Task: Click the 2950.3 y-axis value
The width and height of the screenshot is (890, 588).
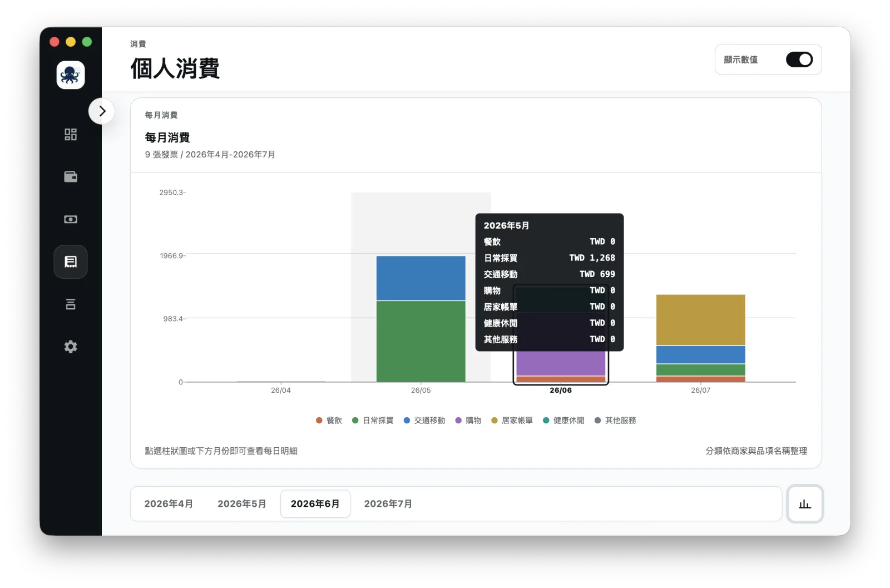Action: 171,192
